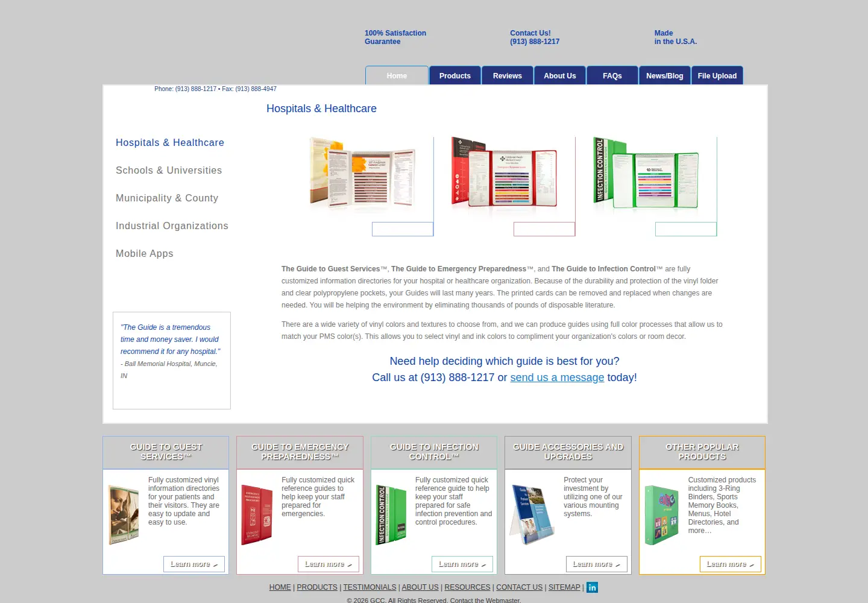Click the acrylic mounting stand thumbnail
This screenshot has height=603, width=868.
click(532, 515)
